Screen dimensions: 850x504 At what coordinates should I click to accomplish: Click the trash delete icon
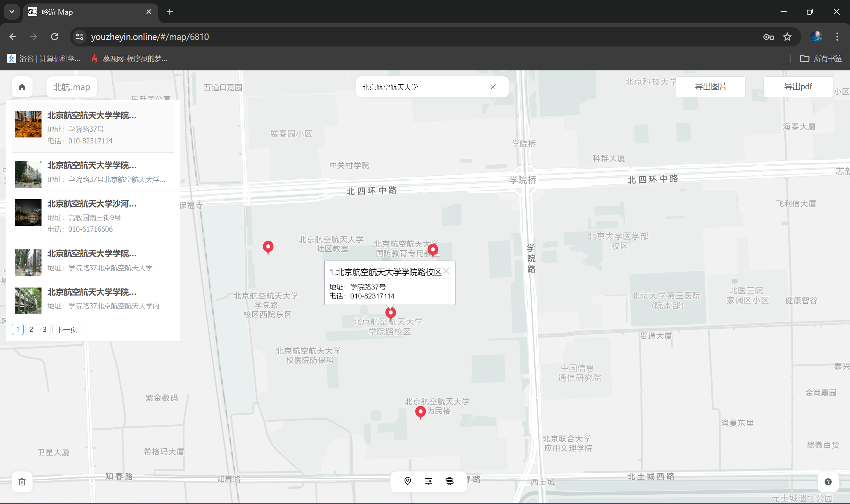coord(22,481)
